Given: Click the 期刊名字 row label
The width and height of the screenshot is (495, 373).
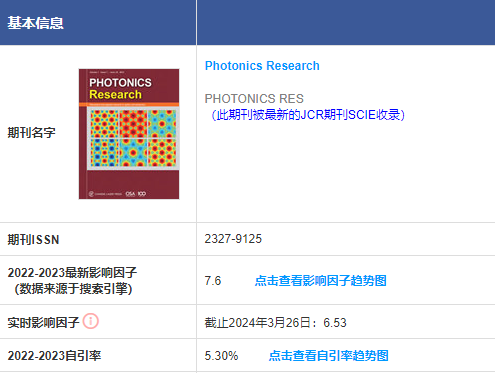Looking at the screenshot, I should (31, 133).
